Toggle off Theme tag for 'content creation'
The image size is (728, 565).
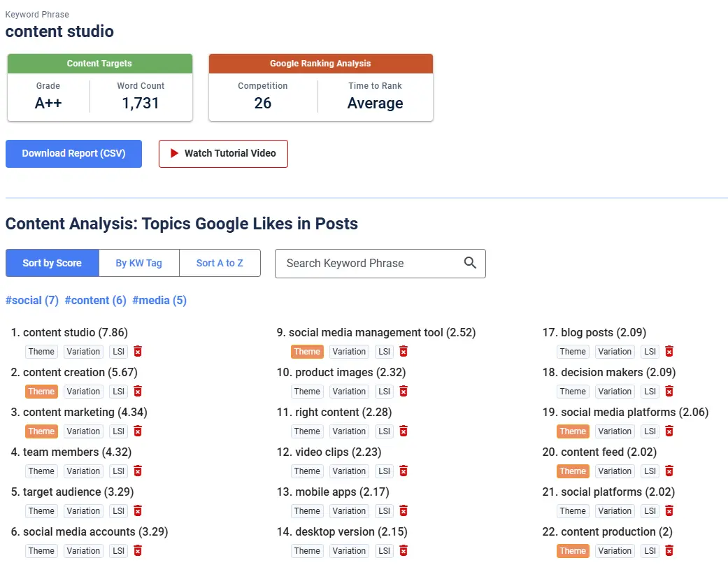[x=41, y=392]
